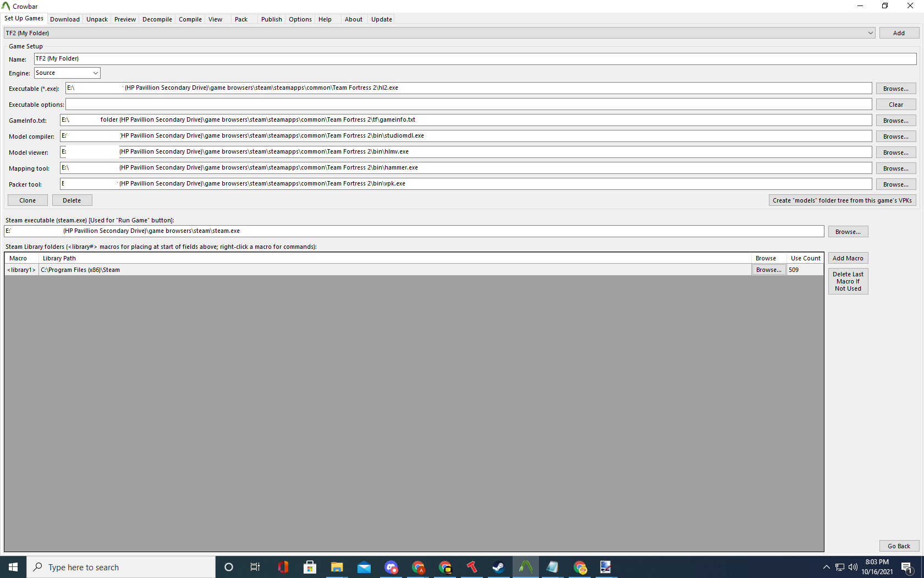Open Microsoft Store from the taskbar
Viewport: 924px width, 578px height.
pyautogui.click(x=310, y=567)
